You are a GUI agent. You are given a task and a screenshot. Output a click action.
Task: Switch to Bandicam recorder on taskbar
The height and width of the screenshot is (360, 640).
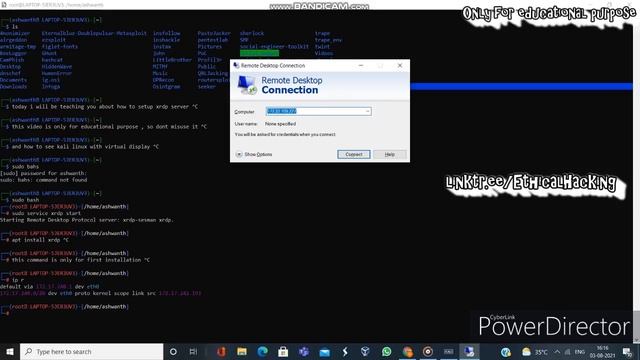[x=428, y=351]
